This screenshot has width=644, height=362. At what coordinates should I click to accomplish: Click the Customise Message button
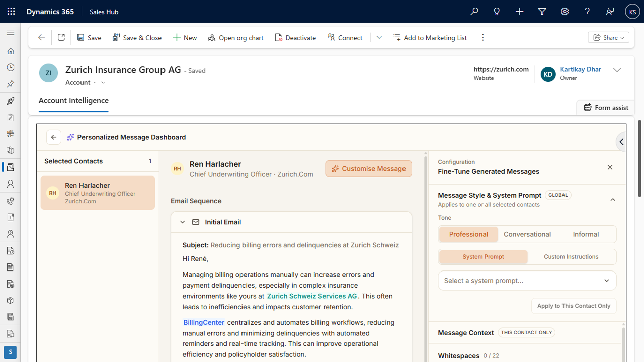click(x=368, y=169)
